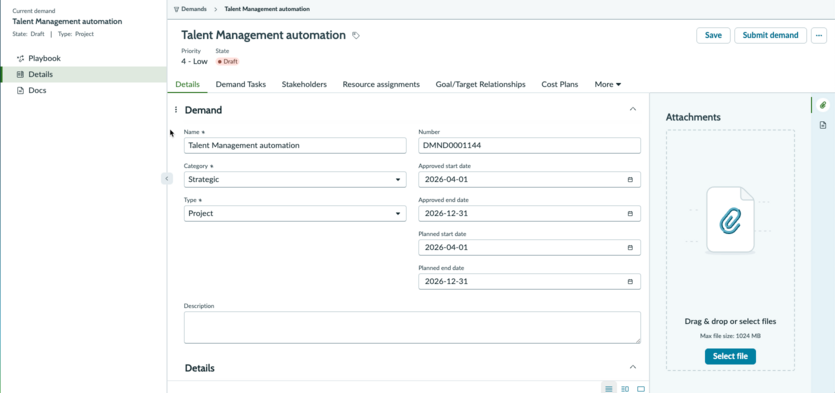
Task: Click the Demand section drag handle dots
Action: pos(176,110)
